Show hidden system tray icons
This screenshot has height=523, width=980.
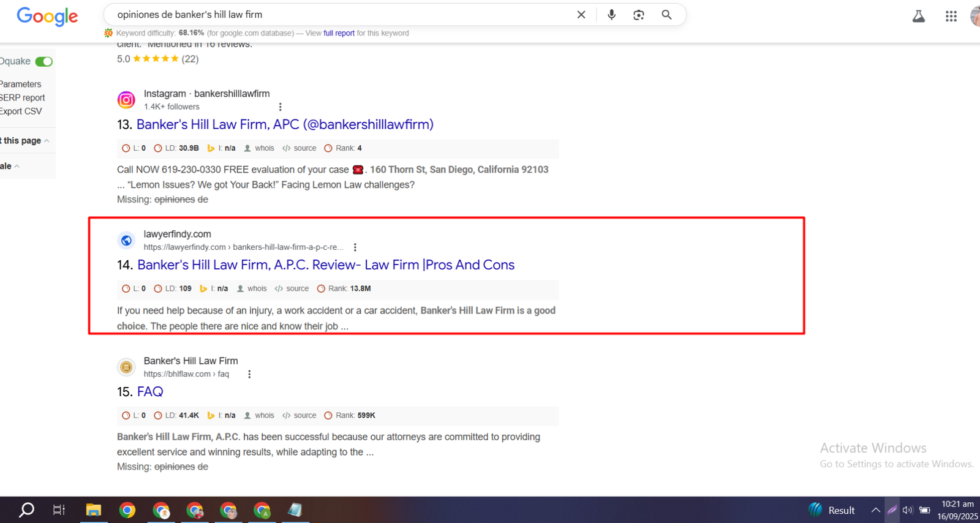click(x=875, y=510)
